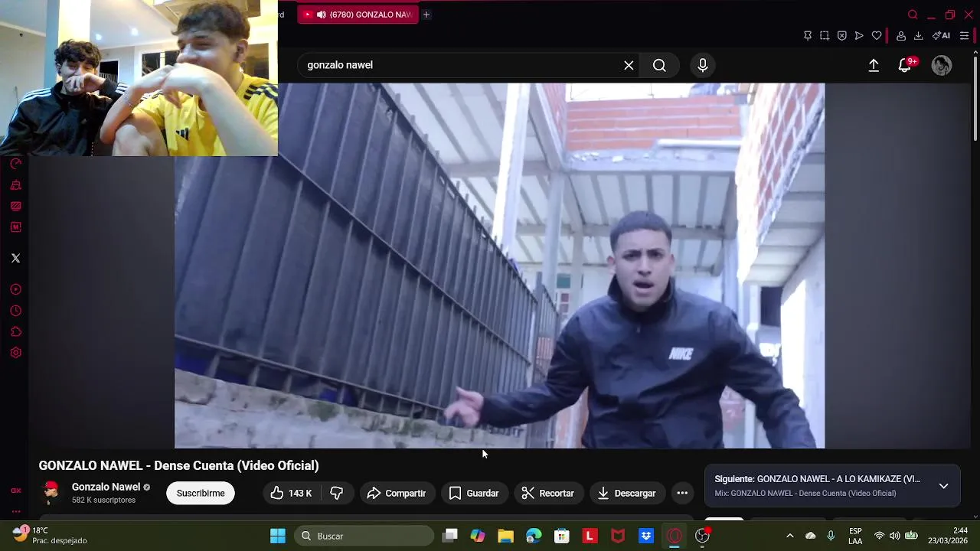Open the AI assistant button
Viewport: 980px width, 551px height.
[941, 36]
